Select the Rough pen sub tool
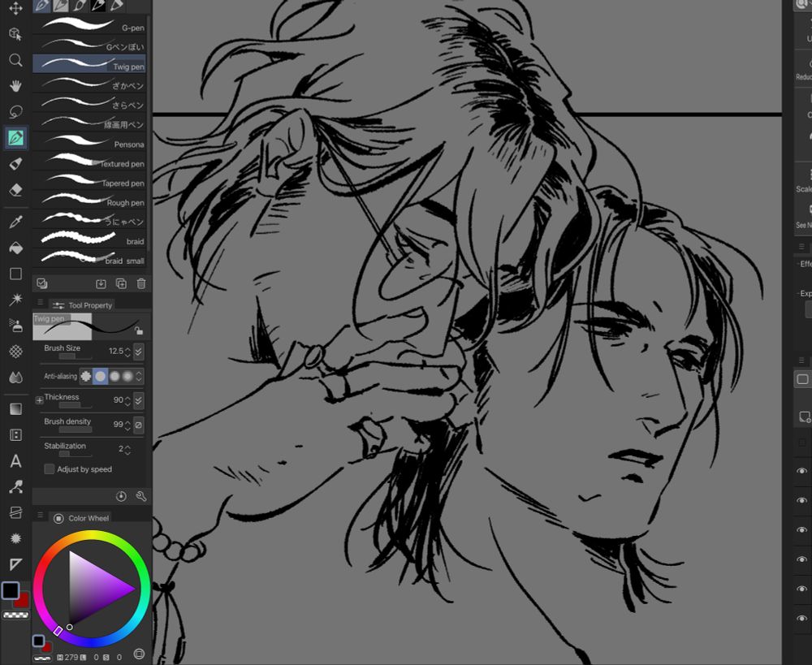The image size is (812, 665). [89, 202]
